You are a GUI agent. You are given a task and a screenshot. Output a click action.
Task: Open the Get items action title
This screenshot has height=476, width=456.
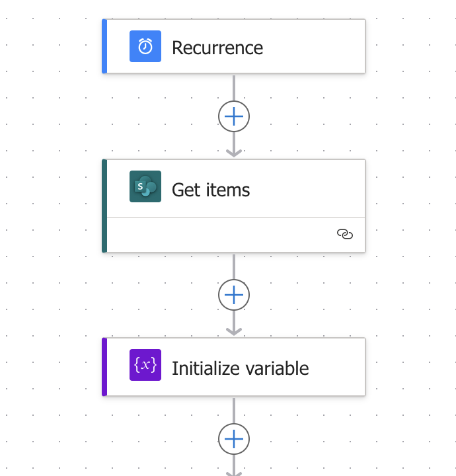click(211, 190)
